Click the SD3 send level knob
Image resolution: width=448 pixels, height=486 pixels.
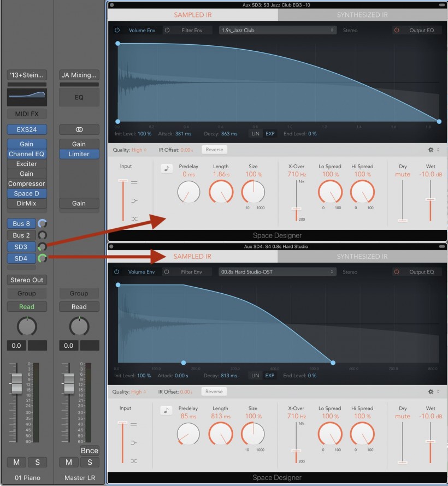pyautogui.click(x=42, y=247)
